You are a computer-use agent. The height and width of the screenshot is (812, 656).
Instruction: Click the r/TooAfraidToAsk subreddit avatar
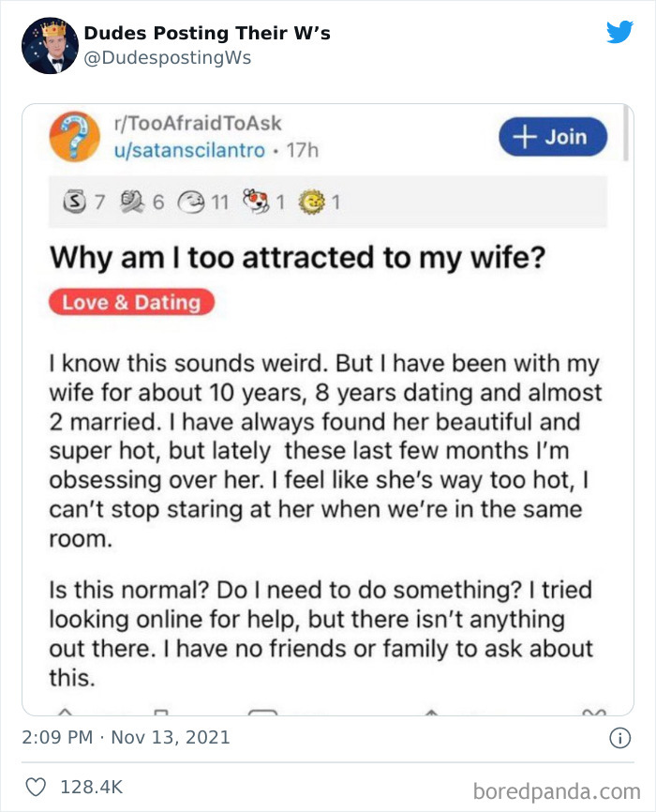[70, 136]
